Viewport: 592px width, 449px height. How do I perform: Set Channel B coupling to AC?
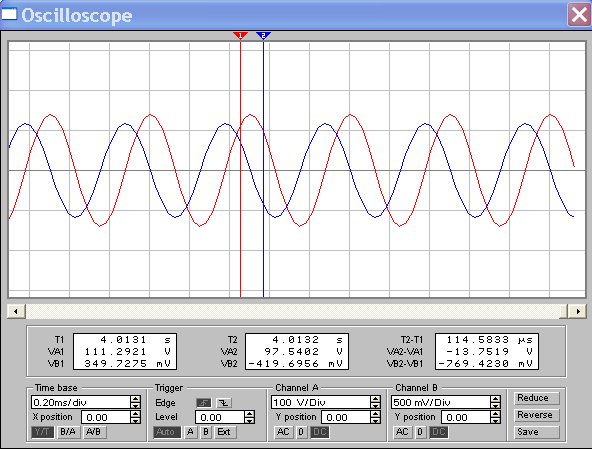coord(402,432)
